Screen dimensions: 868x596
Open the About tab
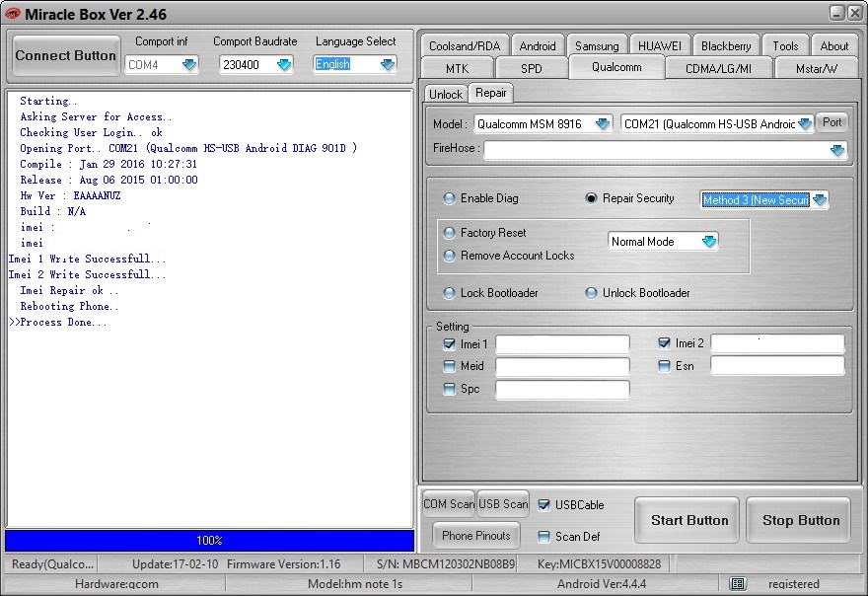[833, 46]
